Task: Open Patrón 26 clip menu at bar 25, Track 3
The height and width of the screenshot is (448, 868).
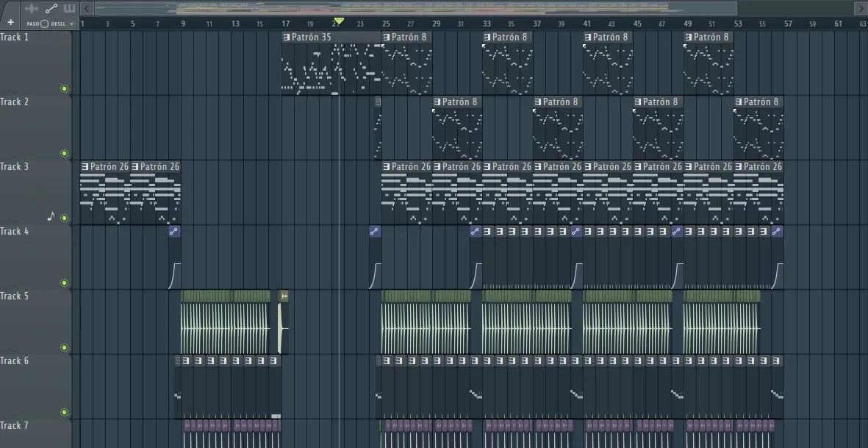Action: coord(387,167)
